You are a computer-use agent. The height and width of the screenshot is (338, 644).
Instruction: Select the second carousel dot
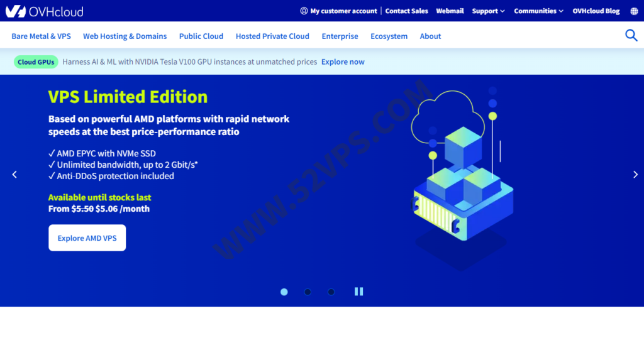pyautogui.click(x=308, y=292)
